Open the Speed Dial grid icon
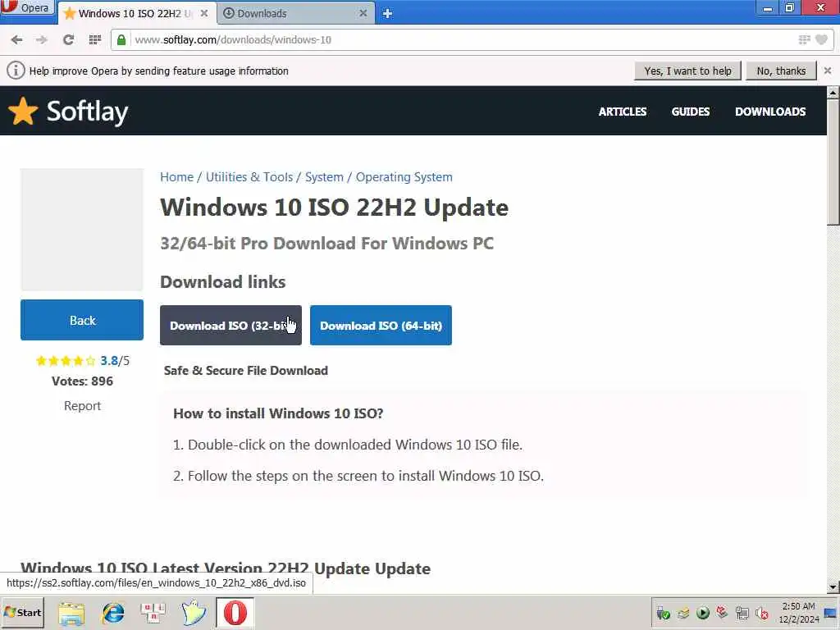This screenshot has height=630, width=840. [95, 39]
